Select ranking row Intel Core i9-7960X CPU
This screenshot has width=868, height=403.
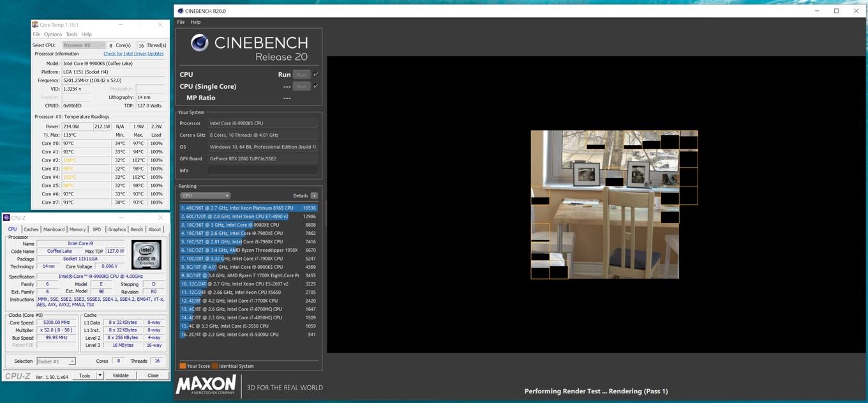point(249,242)
